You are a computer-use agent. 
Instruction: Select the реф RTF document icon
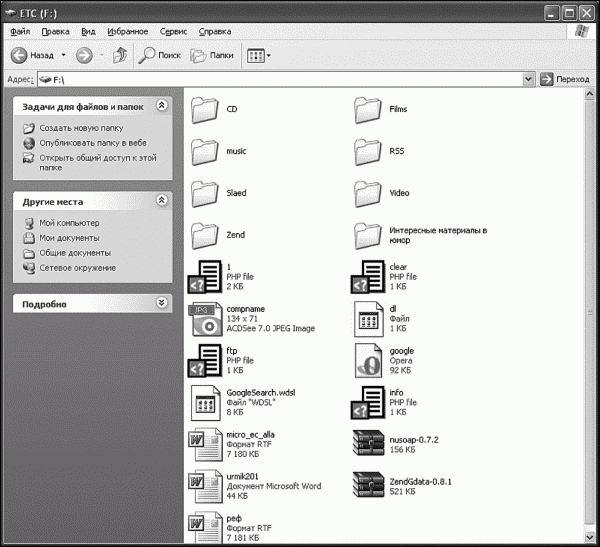pos(205,527)
